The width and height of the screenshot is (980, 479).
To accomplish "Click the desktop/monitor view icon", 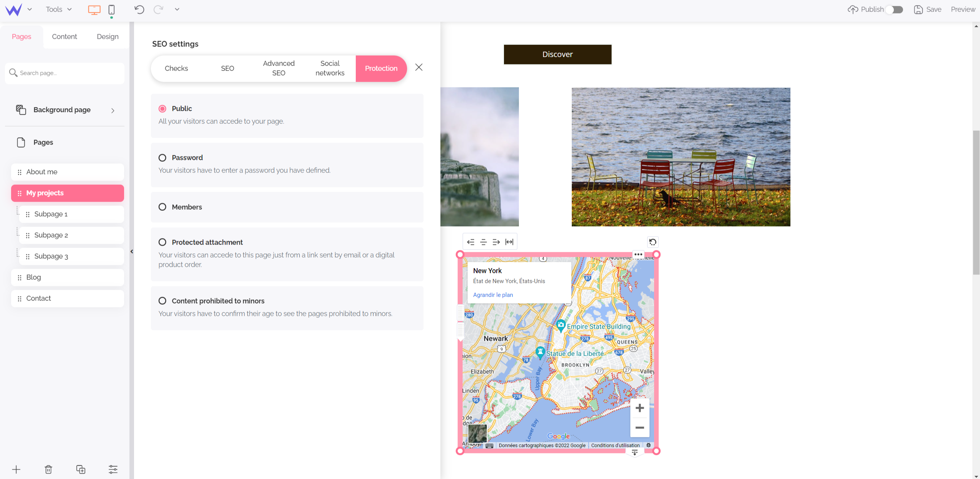I will click(x=94, y=9).
